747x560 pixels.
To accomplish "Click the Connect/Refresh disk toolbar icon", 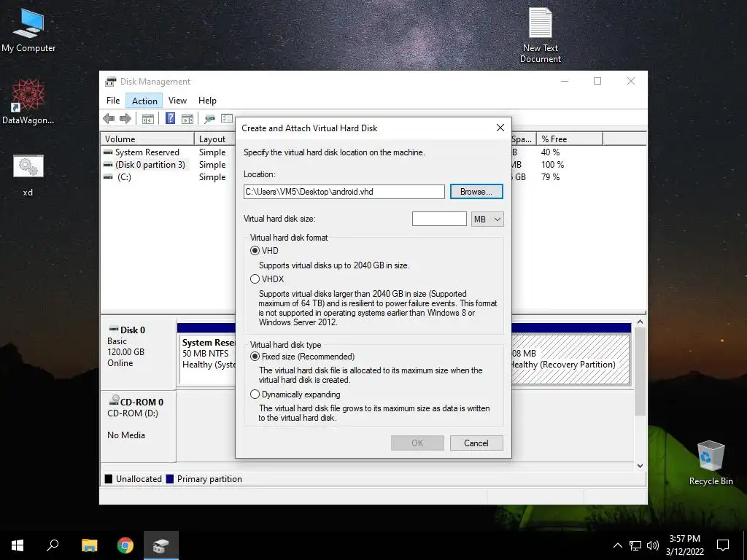I will point(209,119).
